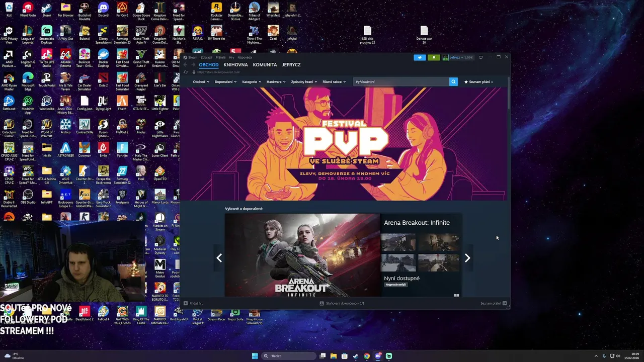Expand the Hardware dropdown menu
Viewport: 644px width, 362px height.
pyautogui.click(x=276, y=81)
